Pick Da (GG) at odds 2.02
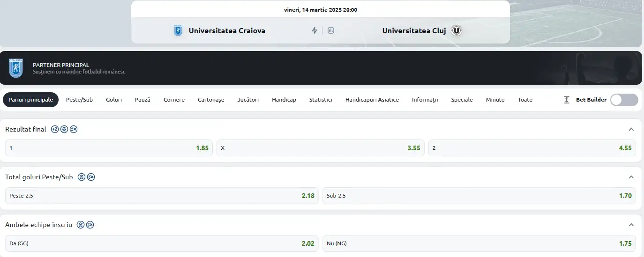The height and width of the screenshot is (257, 644). pos(162,243)
